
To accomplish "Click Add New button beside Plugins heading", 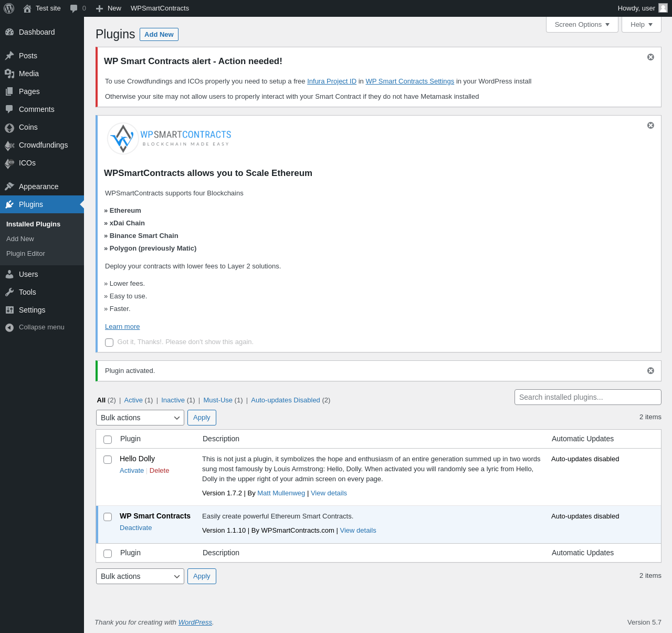I will pyautogui.click(x=159, y=34).
